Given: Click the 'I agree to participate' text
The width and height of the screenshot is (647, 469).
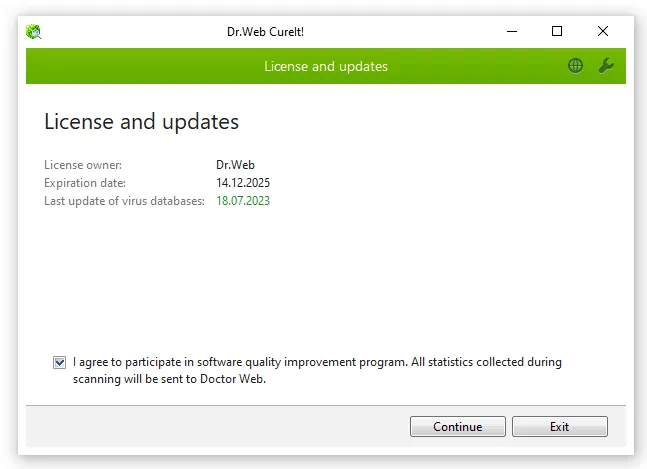Looking at the screenshot, I should click(317, 370).
